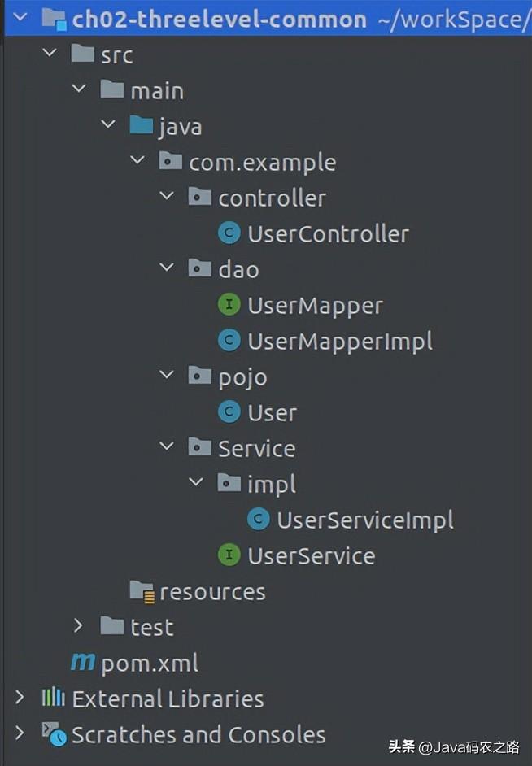This screenshot has height=766, width=532.
Task: Click the UserController class icon
Action: [x=229, y=233]
